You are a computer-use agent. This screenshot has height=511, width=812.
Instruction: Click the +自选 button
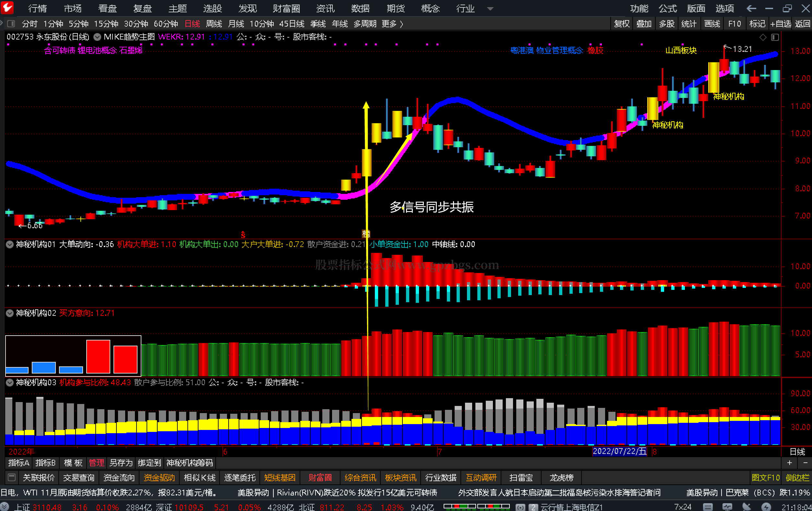tap(781, 24)
